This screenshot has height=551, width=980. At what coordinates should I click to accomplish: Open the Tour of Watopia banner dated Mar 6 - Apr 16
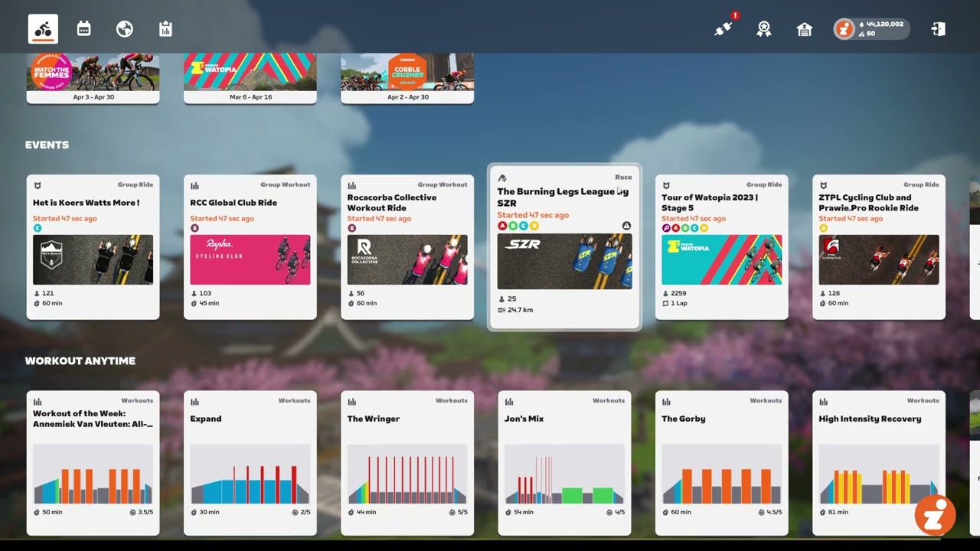tap(250, 78)
